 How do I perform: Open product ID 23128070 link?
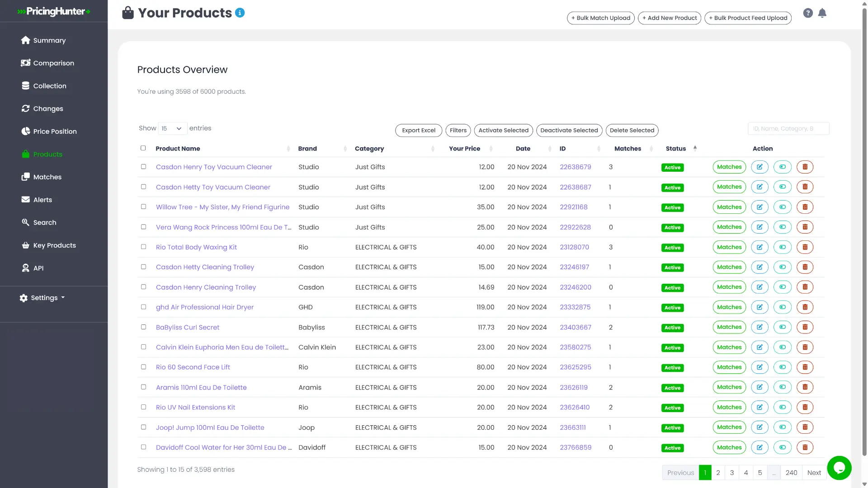[574, 247]
